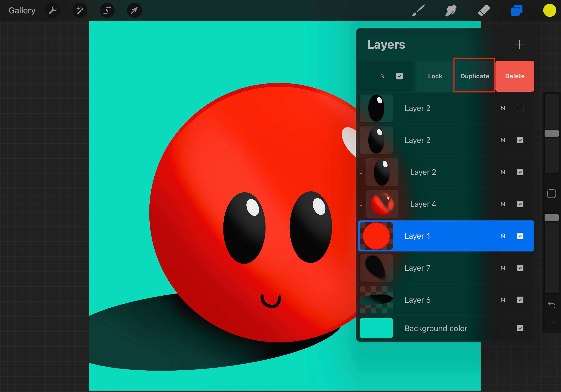Return to the Gallery

click(x=22, y=11)
